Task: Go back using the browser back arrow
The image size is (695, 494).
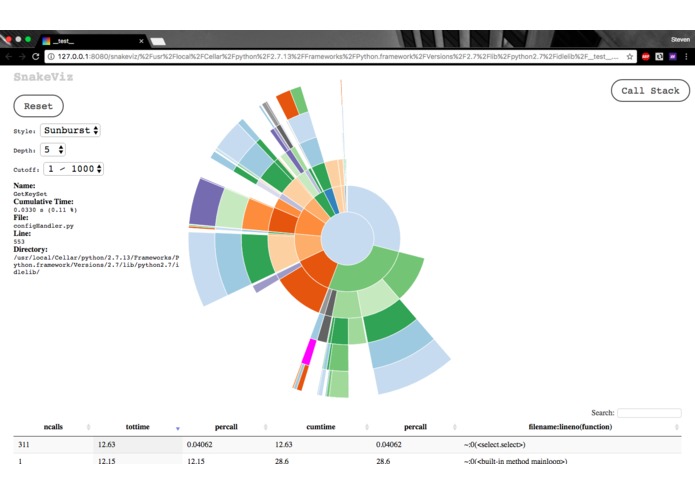Action: [8, 57]
